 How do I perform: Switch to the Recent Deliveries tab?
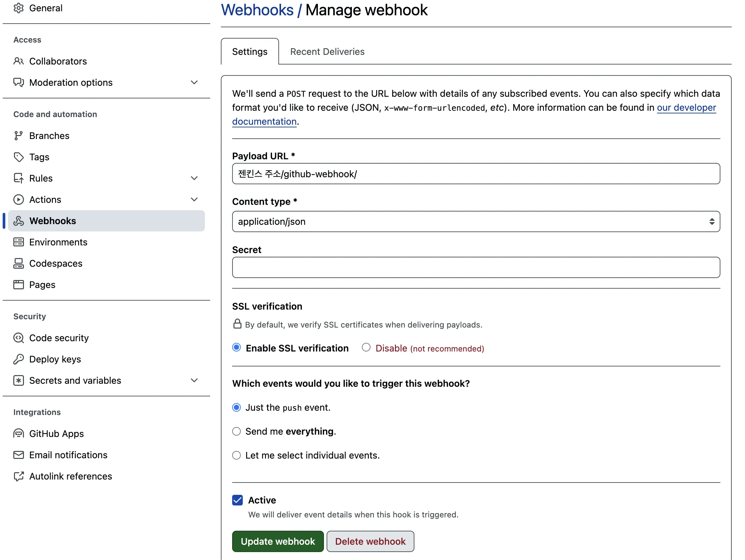coord(327,52)
